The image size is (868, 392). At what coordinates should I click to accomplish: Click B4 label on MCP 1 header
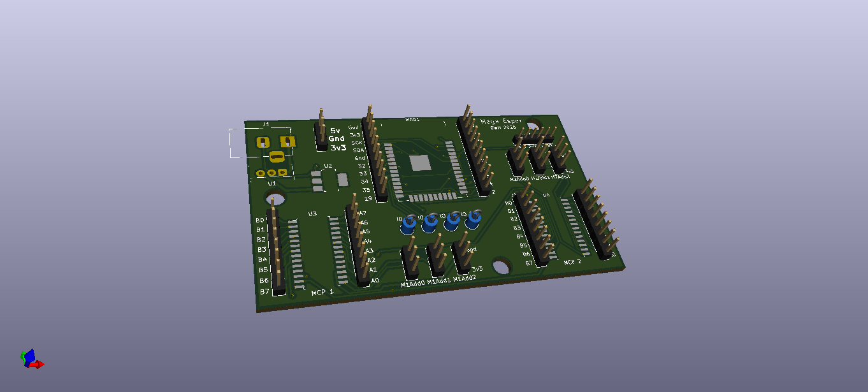tap(263, 259)
